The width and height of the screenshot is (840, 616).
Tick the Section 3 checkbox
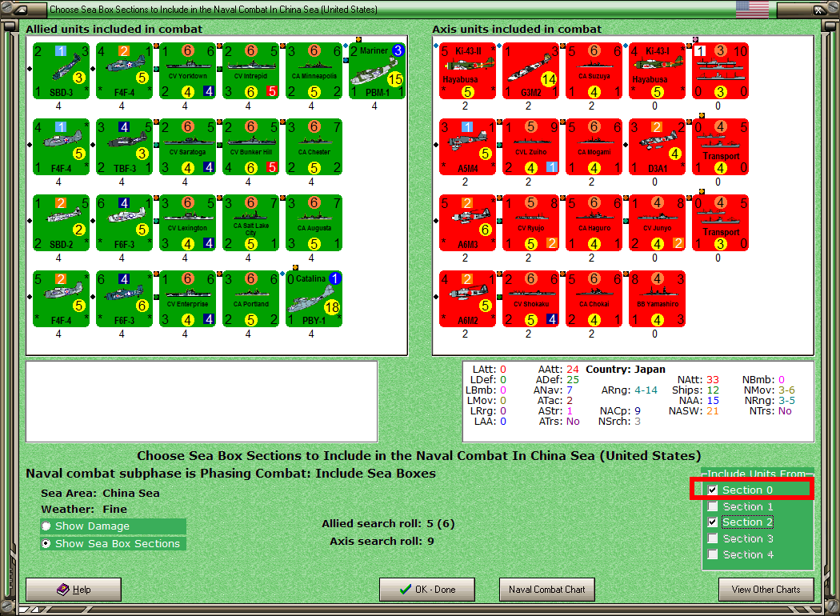coord(713,538)
